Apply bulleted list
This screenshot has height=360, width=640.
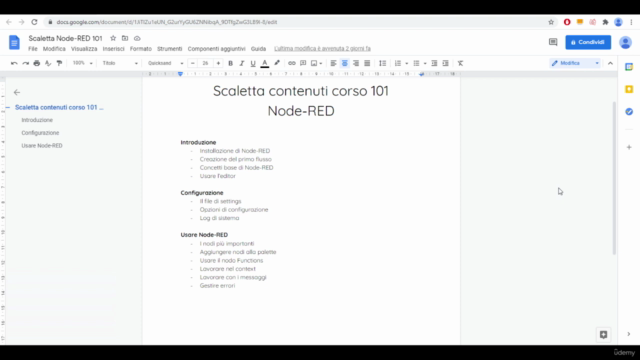click(416, 63)
